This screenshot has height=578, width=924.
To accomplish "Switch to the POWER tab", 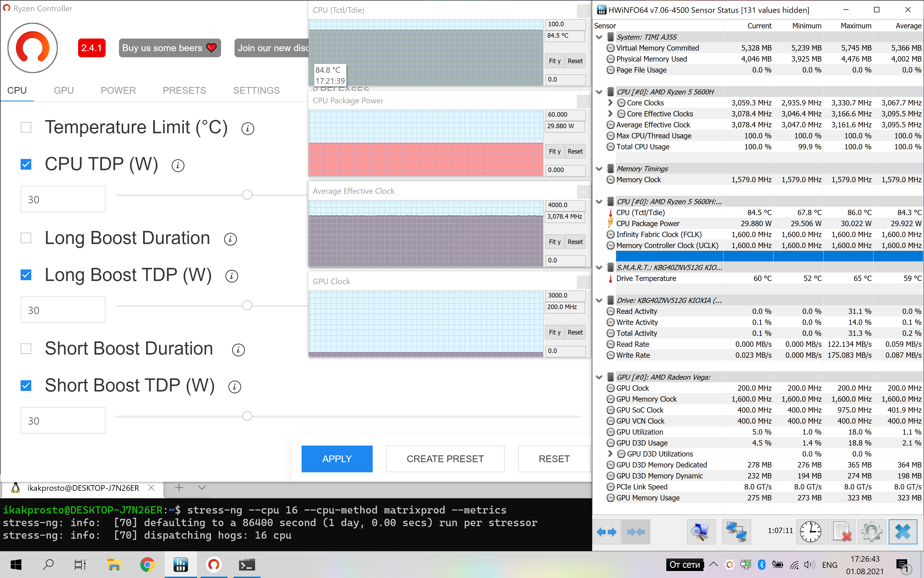I will point(118,91).
